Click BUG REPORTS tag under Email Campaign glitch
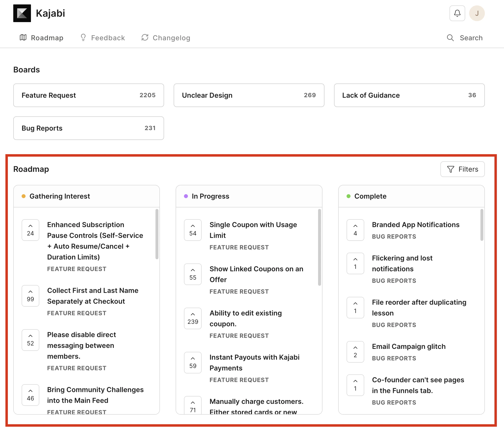 394,358
